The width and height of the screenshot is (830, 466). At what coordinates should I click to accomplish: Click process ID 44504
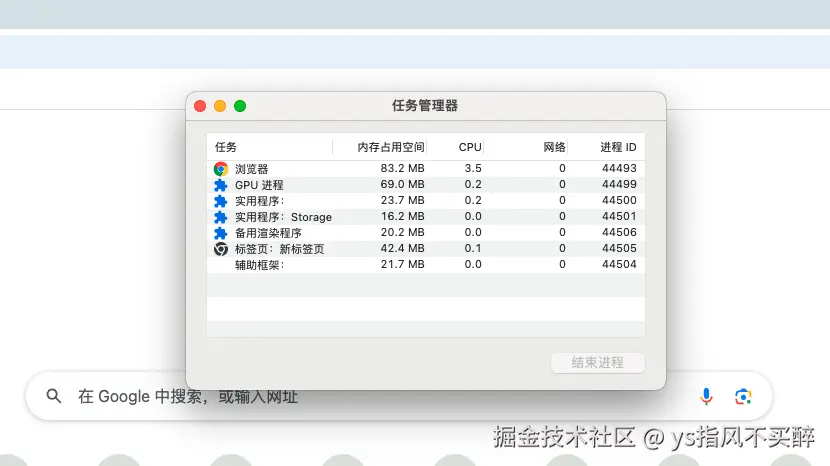(x=619, y=264)
